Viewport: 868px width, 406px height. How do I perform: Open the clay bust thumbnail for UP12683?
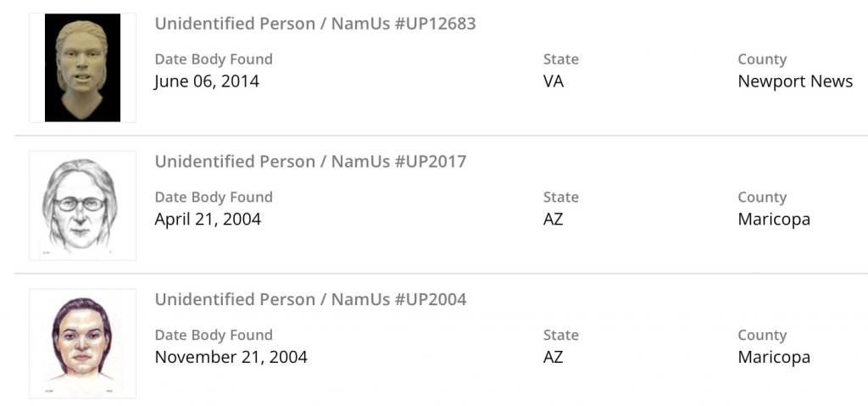pos(82,68)
